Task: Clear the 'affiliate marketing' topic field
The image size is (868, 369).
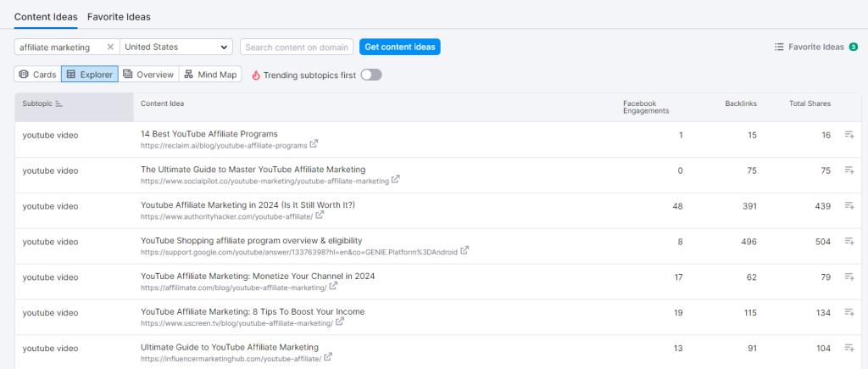Action: [x=110, y=48]
